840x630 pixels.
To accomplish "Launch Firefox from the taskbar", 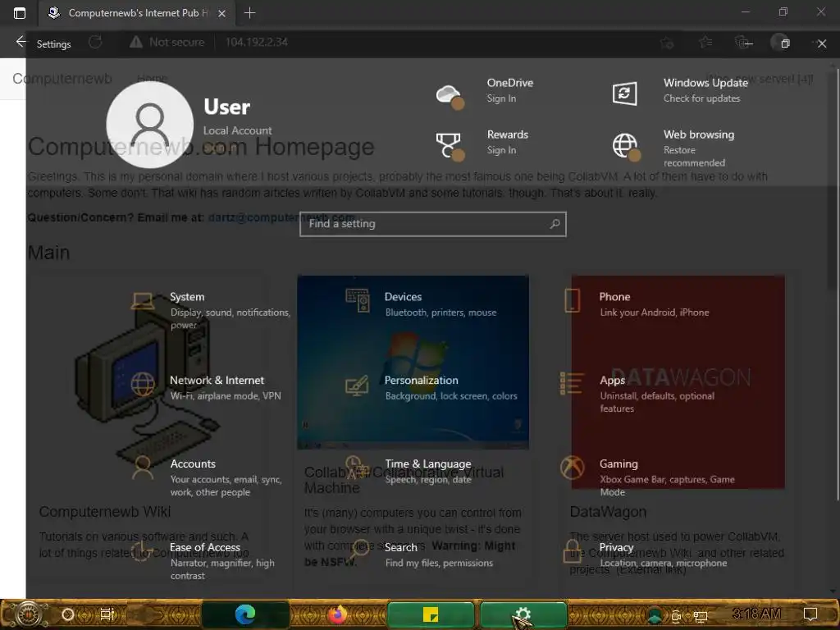I will point(337,614).
